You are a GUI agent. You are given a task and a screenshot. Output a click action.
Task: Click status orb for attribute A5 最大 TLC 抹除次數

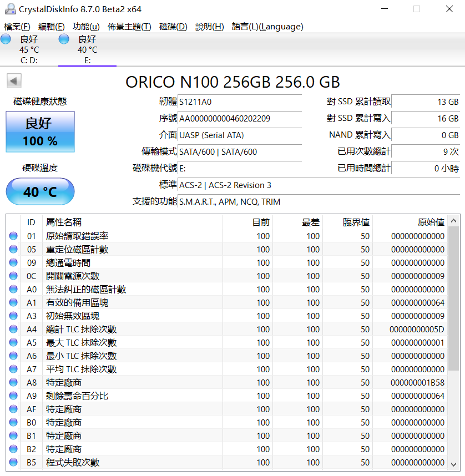click(x=13, y=342)
